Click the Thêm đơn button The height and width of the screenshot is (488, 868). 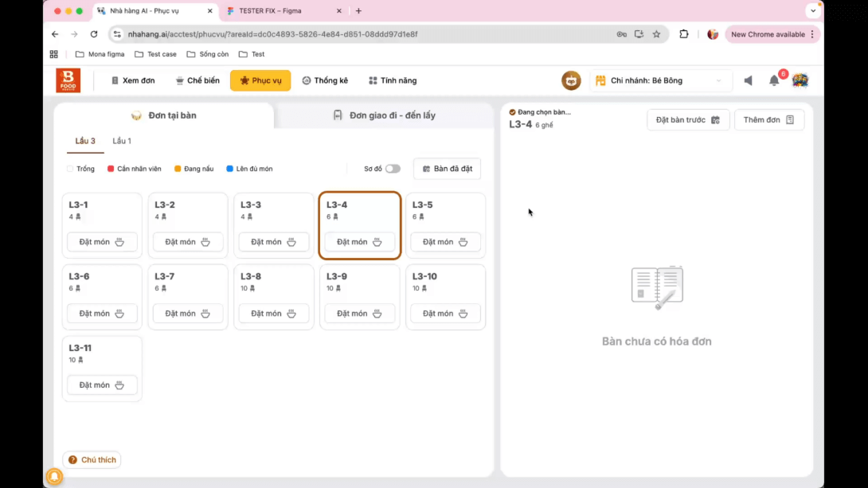(768, 119)
